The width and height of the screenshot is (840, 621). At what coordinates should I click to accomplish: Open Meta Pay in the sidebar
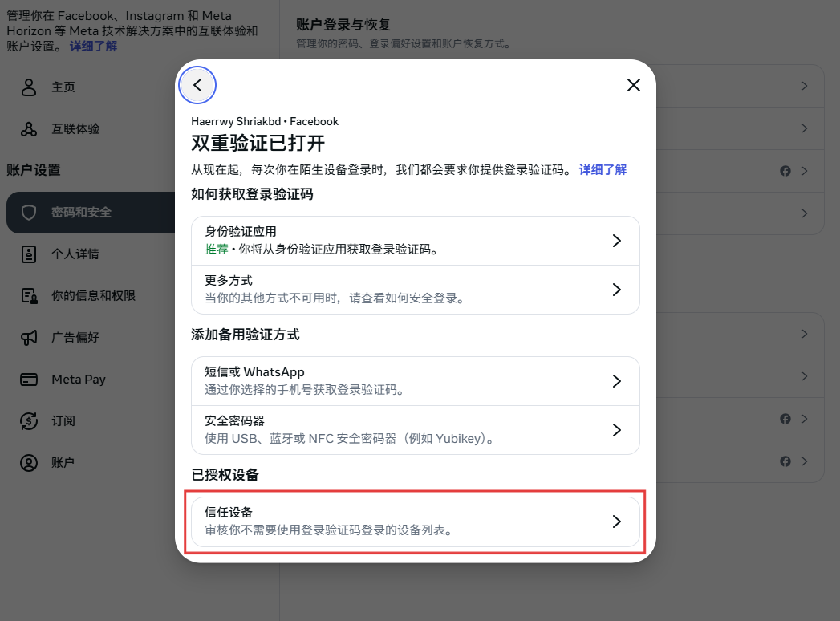point(91,379)
